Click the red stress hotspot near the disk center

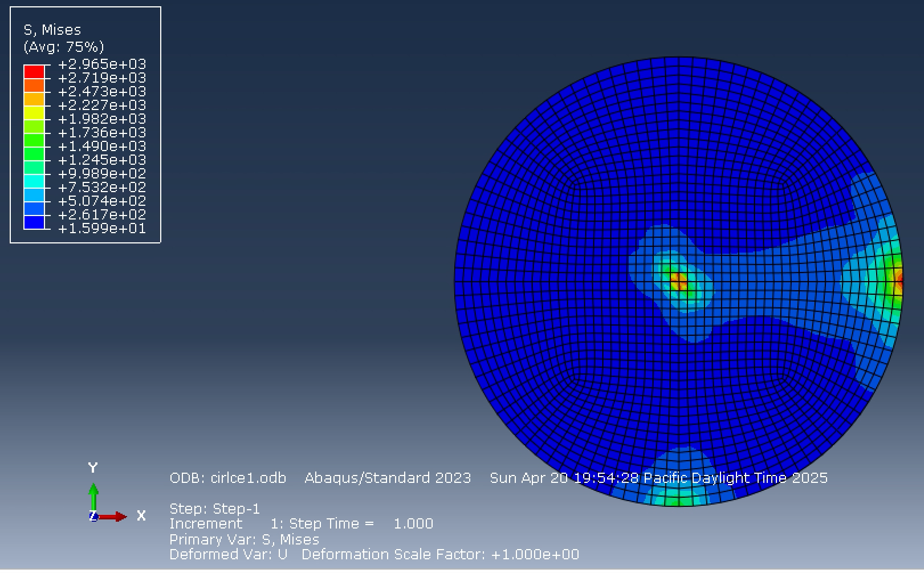[678, 280]
